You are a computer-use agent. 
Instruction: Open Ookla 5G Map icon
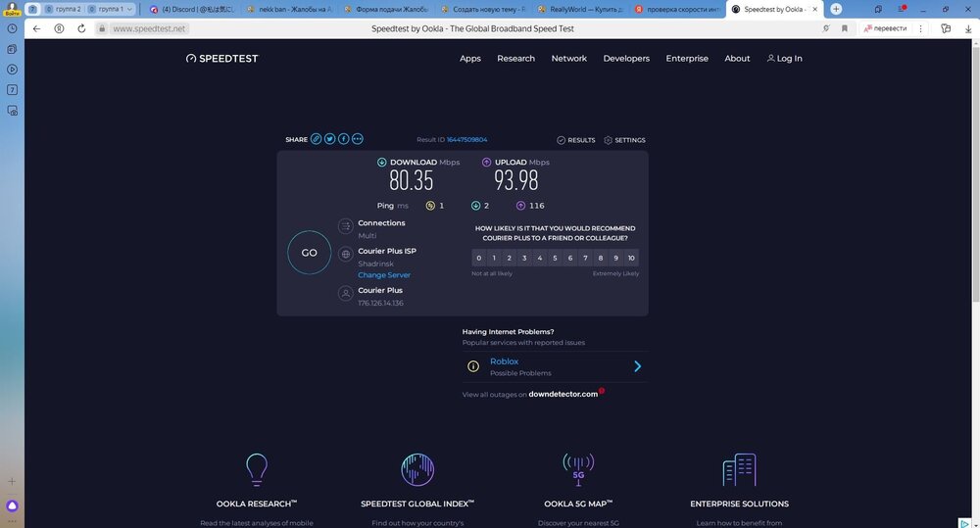coord(578,469)
